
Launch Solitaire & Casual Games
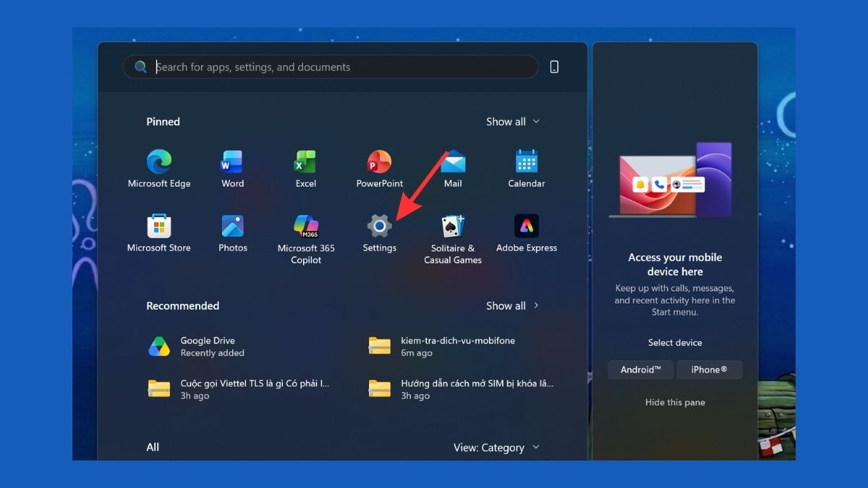(453, 239)
